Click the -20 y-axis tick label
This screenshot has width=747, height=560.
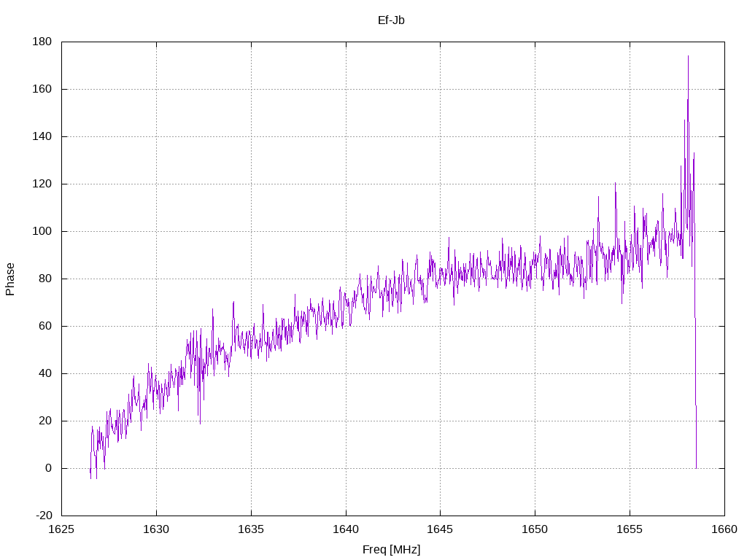point(44,516)
